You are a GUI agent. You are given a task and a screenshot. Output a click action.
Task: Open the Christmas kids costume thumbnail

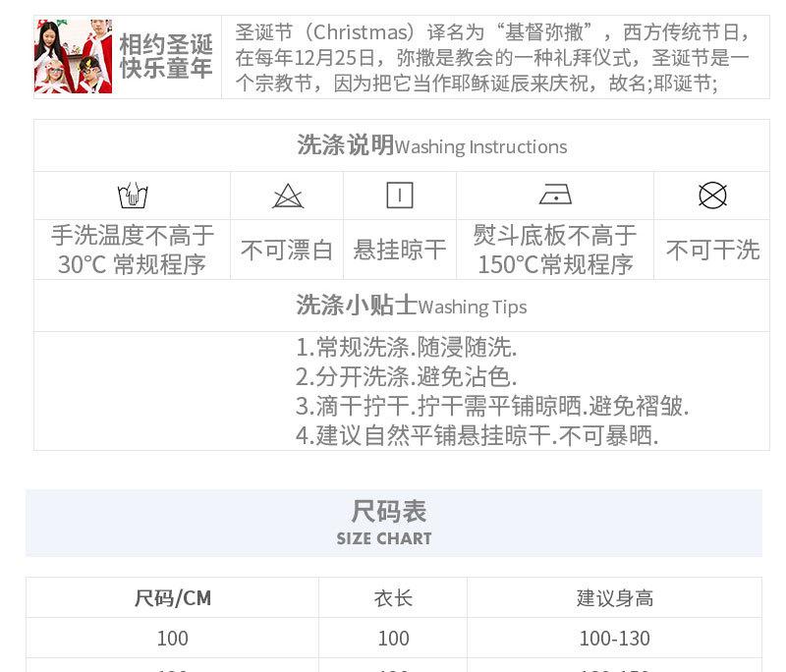pyautogui.click(x=74, y=56)
